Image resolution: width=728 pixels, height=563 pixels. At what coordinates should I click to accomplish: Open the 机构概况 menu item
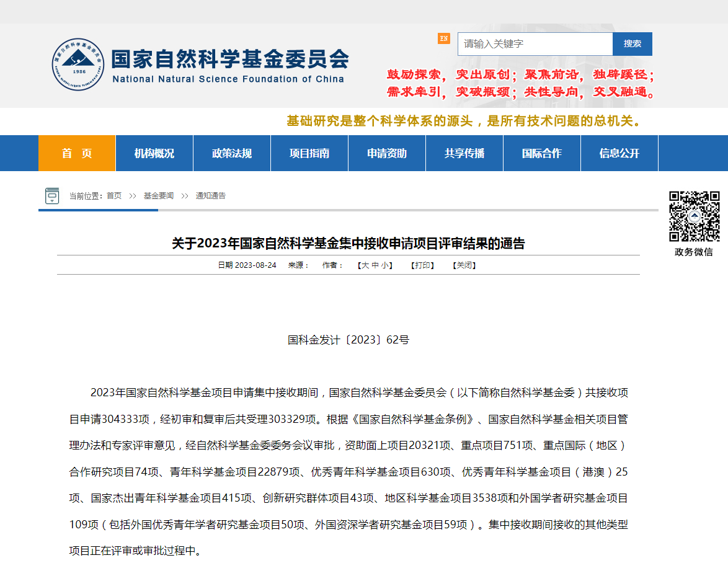tap(154, 153)
